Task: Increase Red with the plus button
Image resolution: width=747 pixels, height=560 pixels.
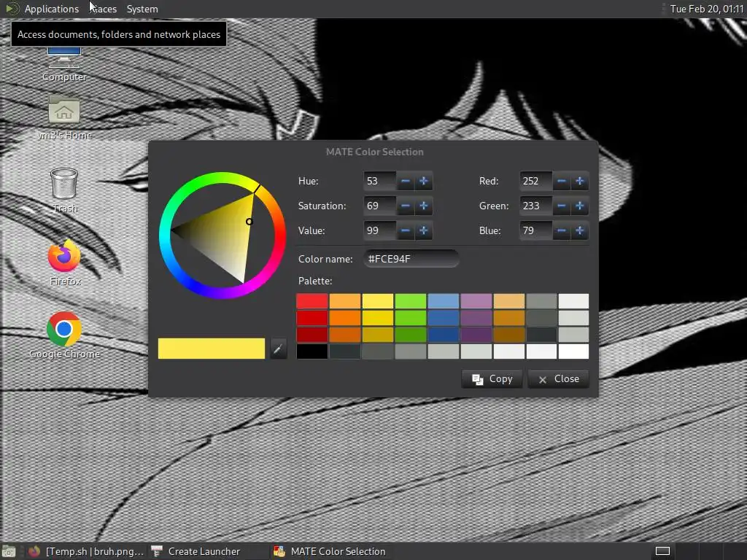Action: [580, 181]
